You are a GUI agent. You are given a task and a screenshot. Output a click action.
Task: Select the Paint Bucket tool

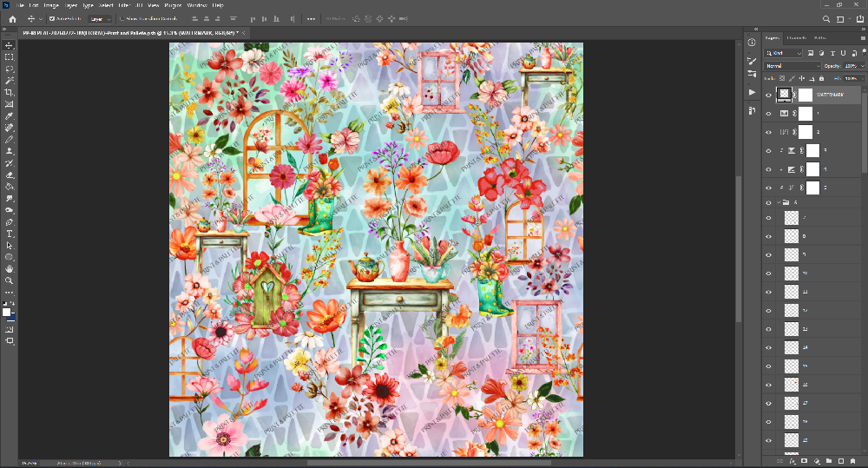[10, 187]
